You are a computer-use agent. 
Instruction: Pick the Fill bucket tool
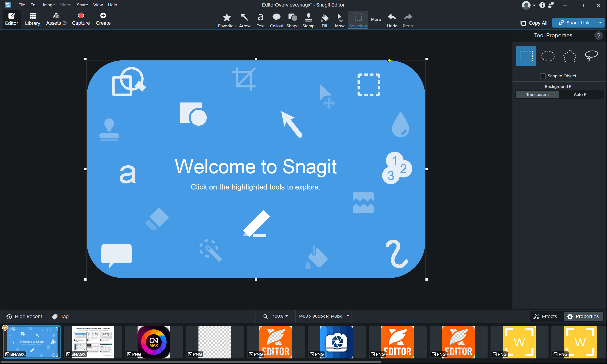click(x=324, y=20)
